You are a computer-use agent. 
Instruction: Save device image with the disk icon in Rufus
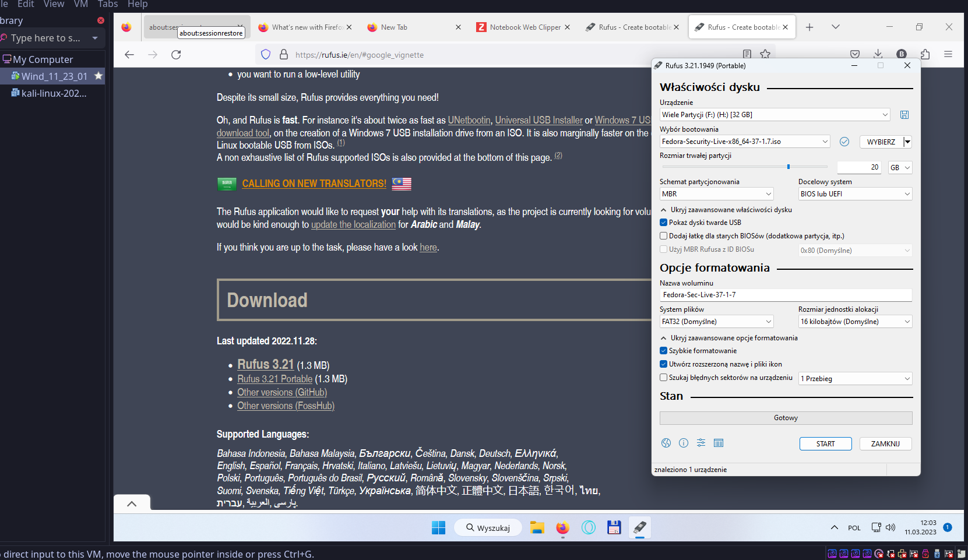(904, 115)
